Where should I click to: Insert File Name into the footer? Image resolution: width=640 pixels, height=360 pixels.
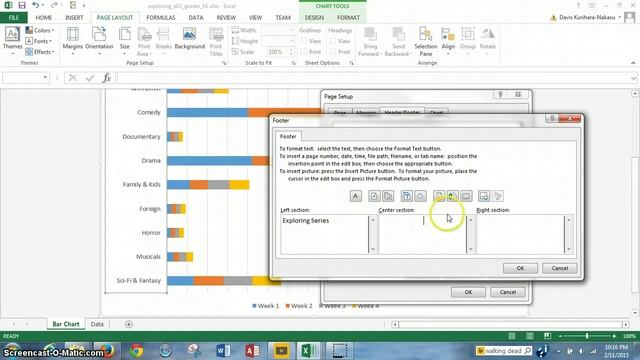pyautogui.click(x=452, y=196)
